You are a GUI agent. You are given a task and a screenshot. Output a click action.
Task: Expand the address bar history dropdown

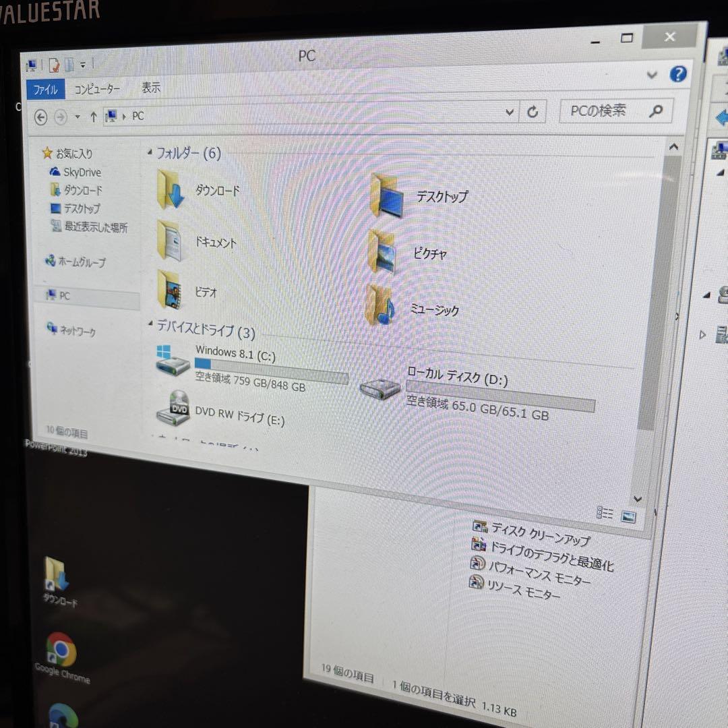(510, 112)
